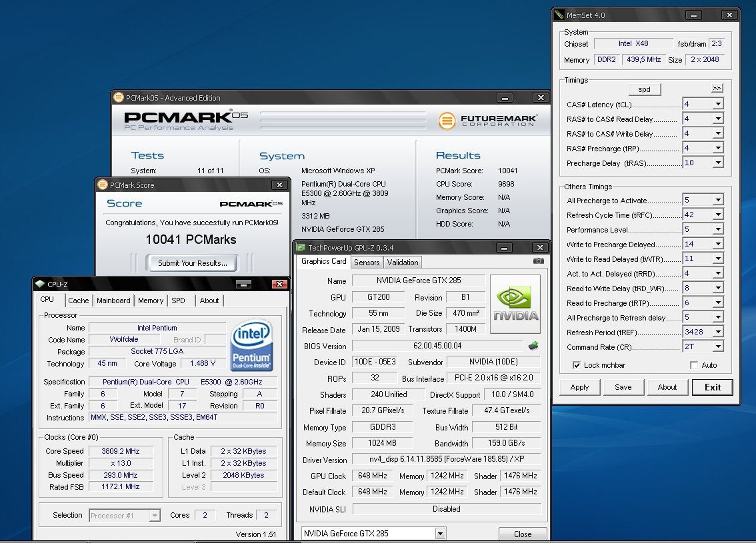Viewport: 756px width, 543px height.
Task: Open SPD tab in CPU-Z
Action: 178,300
